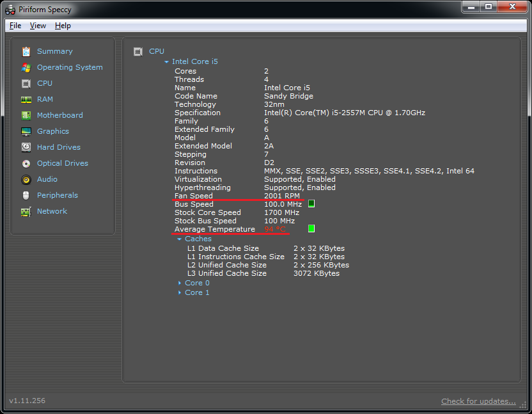Minimize the Speccy window
532x414 pixels.
[x=471, y=7]
